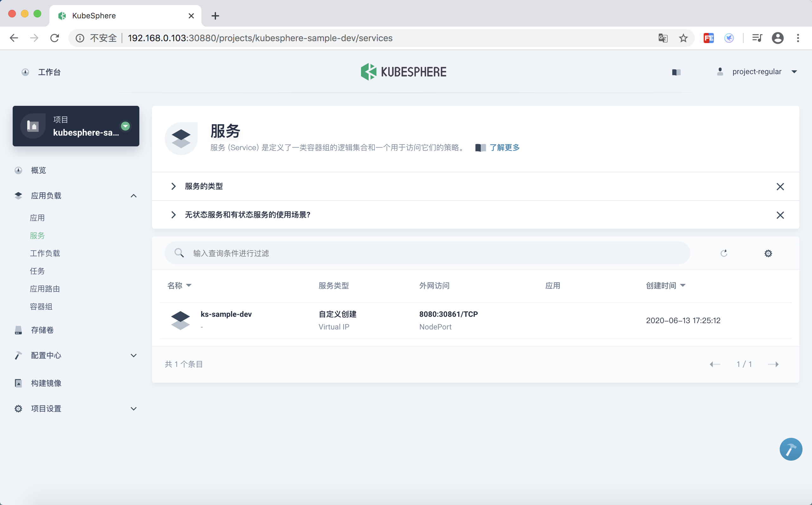The width and height of the screenshot is (812, 505).
Task: Open table column settings gear
Action: pyautogui.click(x=768, y=253)
